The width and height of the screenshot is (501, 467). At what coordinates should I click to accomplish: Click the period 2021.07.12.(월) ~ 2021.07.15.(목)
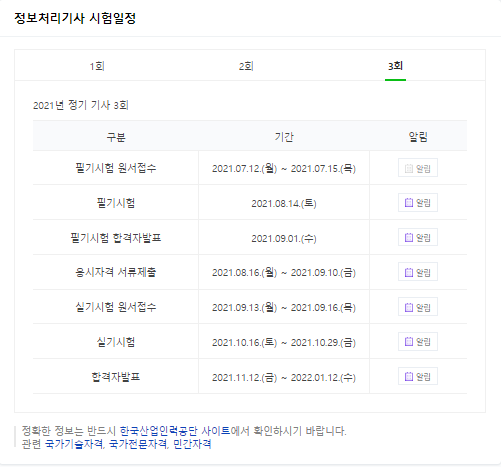click(x=284, y=168)
